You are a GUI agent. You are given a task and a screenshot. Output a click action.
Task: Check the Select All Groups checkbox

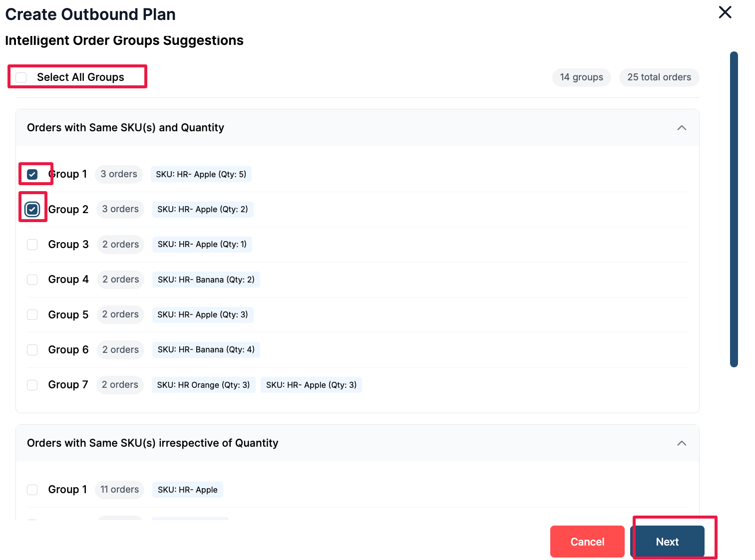(x=21, y=77)
